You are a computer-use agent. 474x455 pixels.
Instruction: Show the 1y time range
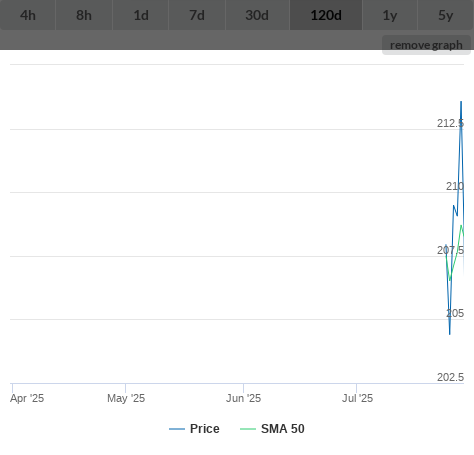tap(390, 15)
